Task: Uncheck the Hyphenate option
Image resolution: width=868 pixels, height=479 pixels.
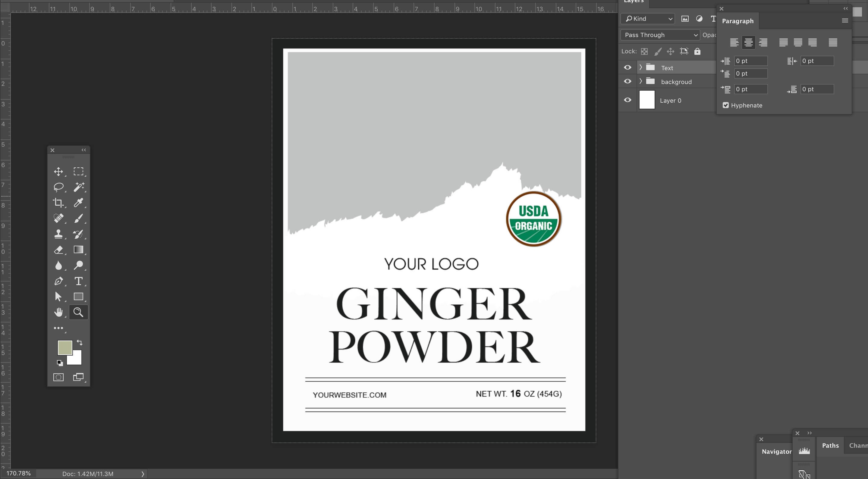Action: tap(726, 105)
